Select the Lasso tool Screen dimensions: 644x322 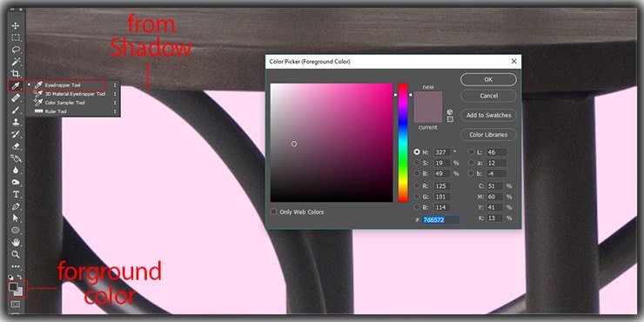point(16,50)
